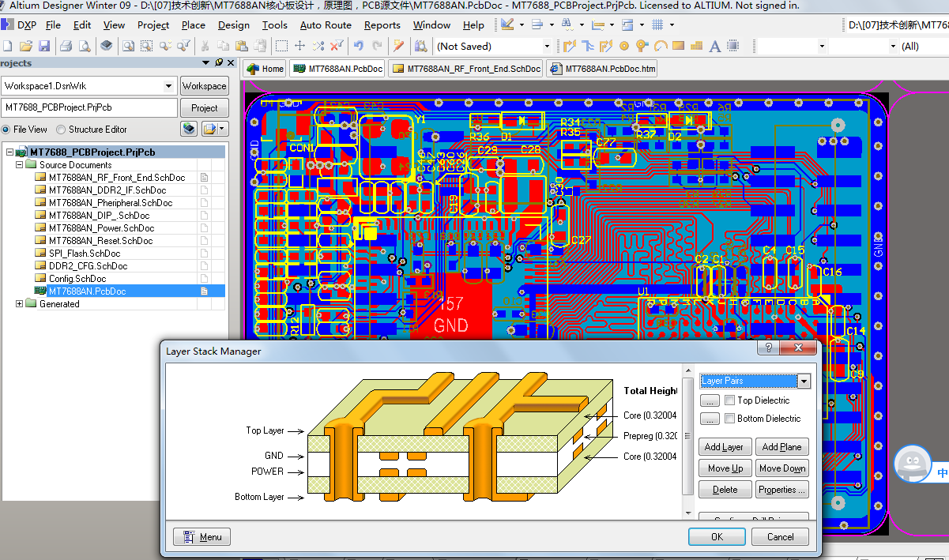Click the Workspace button
949x560 pixels.
pyautogui.click(x=204, y=86)
